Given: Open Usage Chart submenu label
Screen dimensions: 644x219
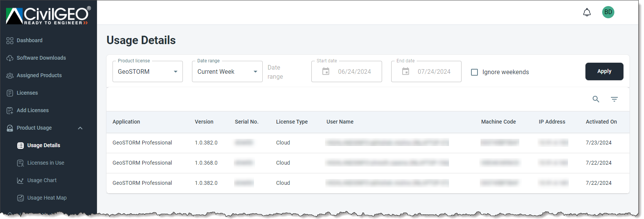Looking at the screenshot, I should pos(42,180).
